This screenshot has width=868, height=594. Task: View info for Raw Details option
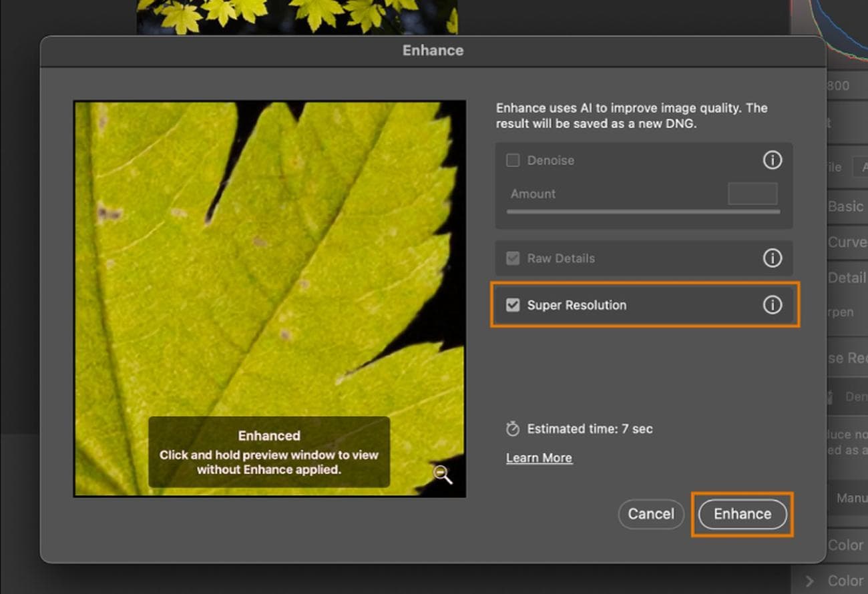[773, 258]
